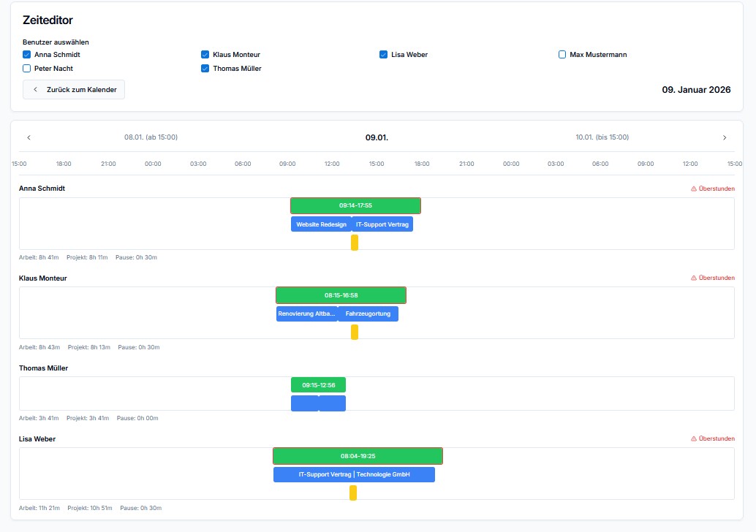Image resolution: width=756 pixels, height=532 pixels.
Task: Click Anna Schmidt's Projekt: 8h 11m summary
Action: tap(87, 257)
